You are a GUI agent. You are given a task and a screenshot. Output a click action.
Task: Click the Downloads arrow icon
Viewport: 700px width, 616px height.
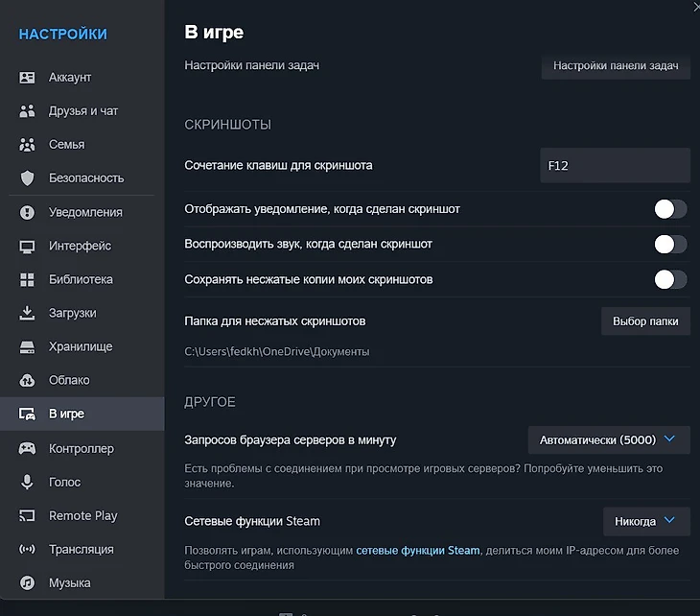pyautogui.click(x=28, y=313)
